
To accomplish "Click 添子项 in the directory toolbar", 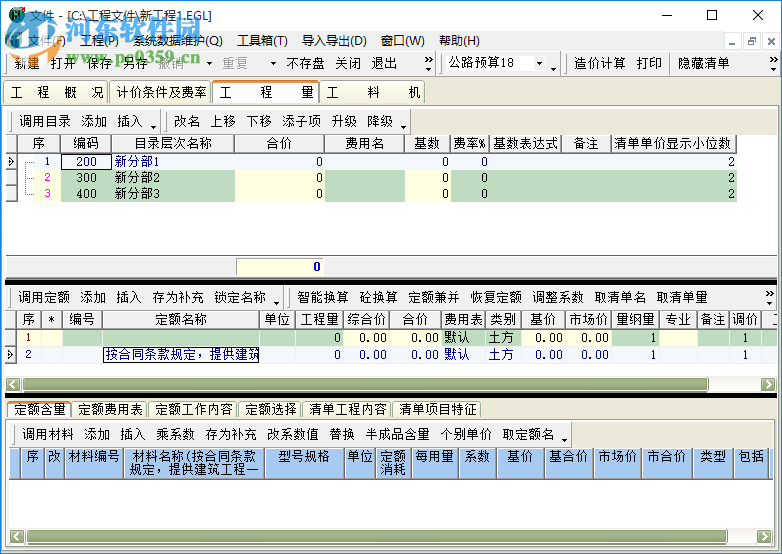I will tap(301, 121).
